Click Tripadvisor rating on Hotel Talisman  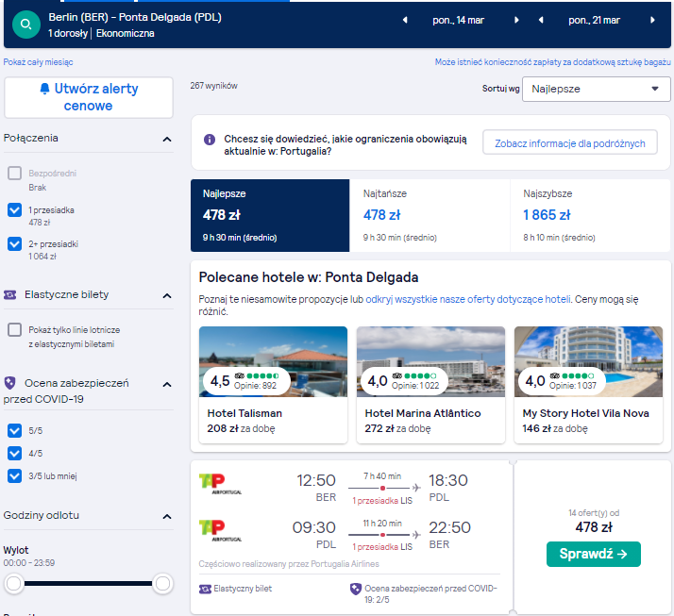click(244, 380)
